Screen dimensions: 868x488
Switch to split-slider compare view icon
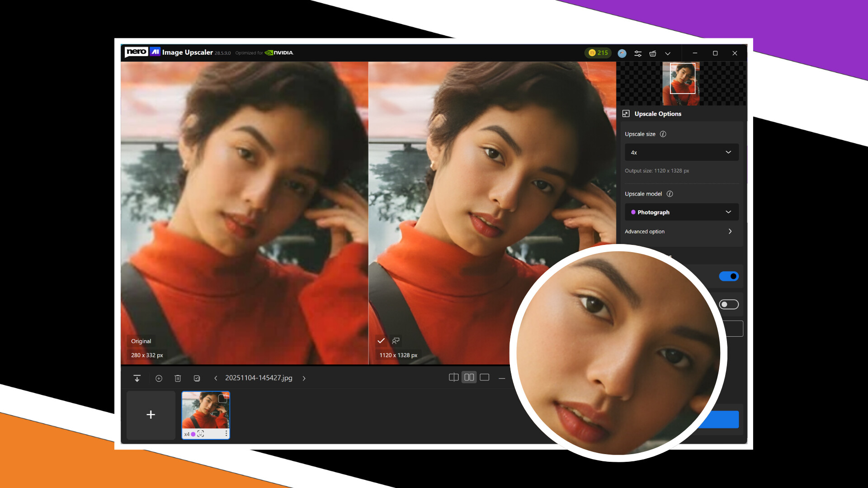pyautogui.click(x=453, y=377)
